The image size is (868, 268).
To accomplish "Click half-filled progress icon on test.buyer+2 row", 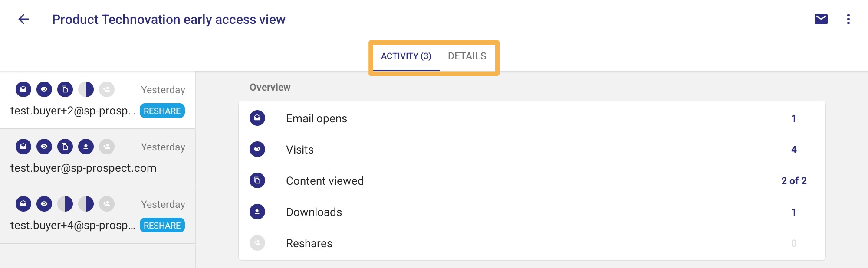I will pyautogui.click(x=86, y=89).
